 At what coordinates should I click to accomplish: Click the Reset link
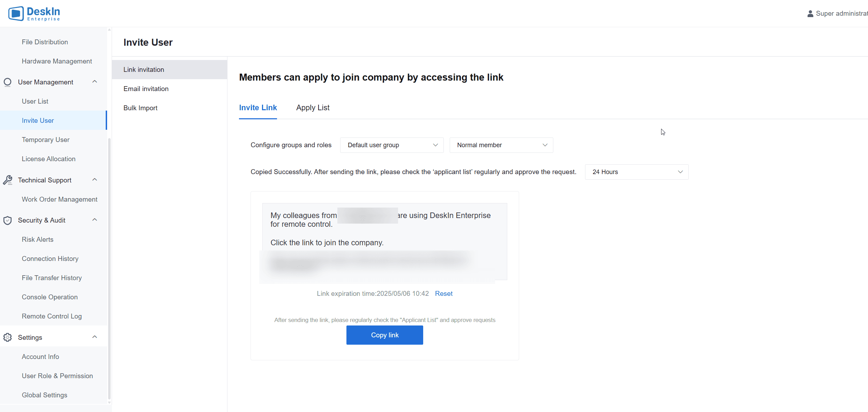pos(444,294)
